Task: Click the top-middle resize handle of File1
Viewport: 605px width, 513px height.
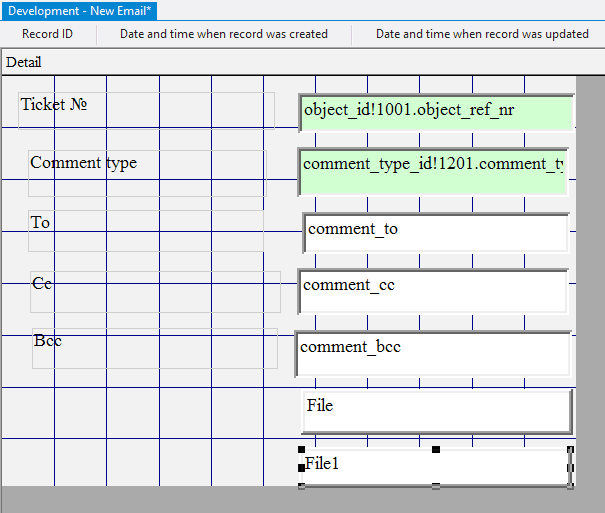Action: coord(436,450)
